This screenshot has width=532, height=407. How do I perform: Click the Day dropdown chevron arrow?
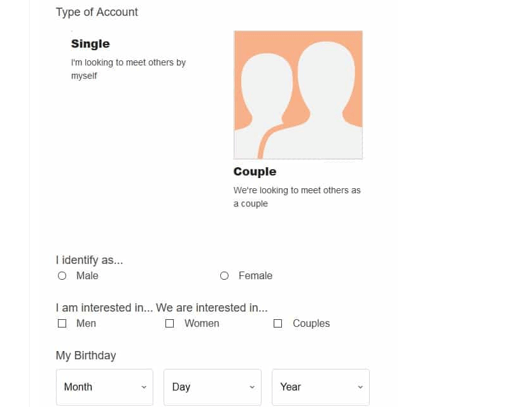[x=252, y=387]
